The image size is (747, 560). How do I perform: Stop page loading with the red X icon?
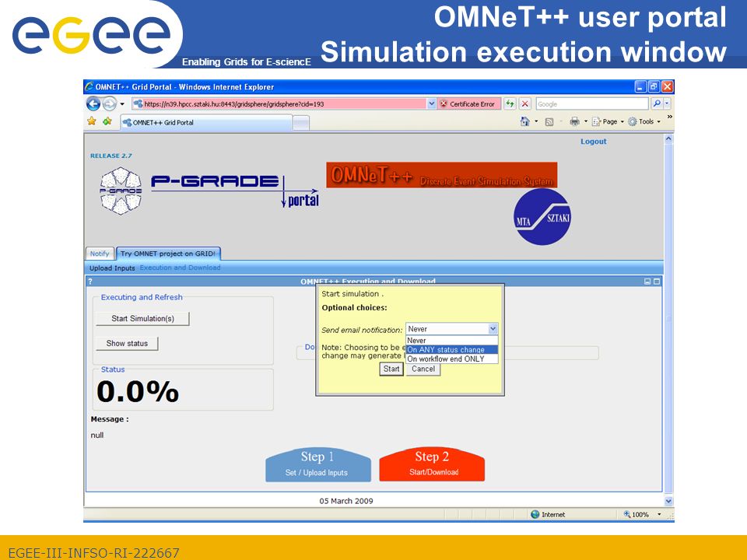[x=524, y=103]
